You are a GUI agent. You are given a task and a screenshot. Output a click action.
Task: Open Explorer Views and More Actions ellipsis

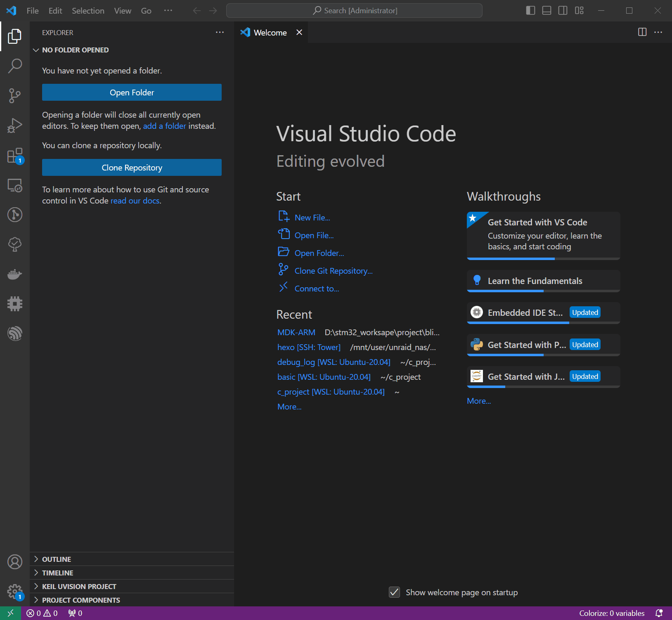pyautogui.click(x=220, y=32)
